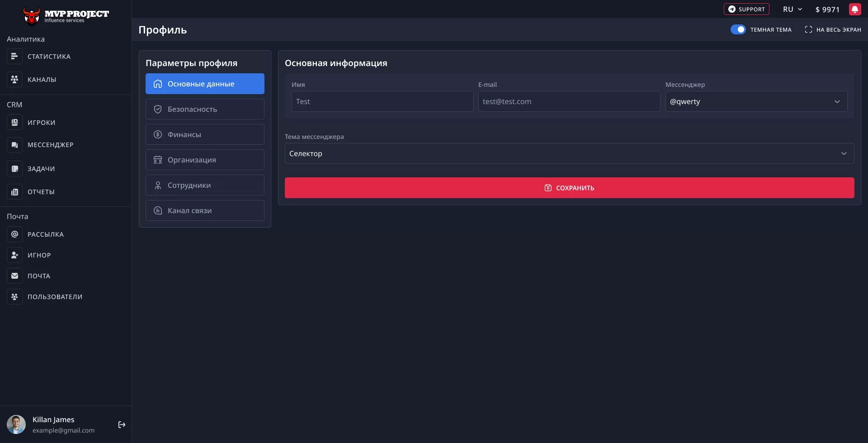Open the Мессенджер panel

pyautogui.click(x=51, y=144)
